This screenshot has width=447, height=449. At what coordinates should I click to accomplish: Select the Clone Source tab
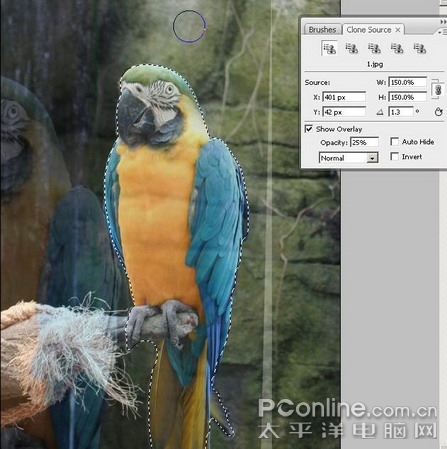click(369, 30)
